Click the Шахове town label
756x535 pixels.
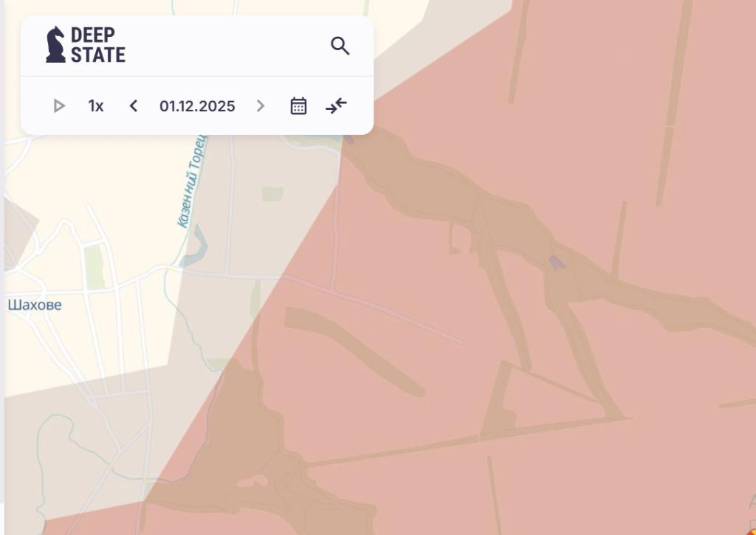35,305
